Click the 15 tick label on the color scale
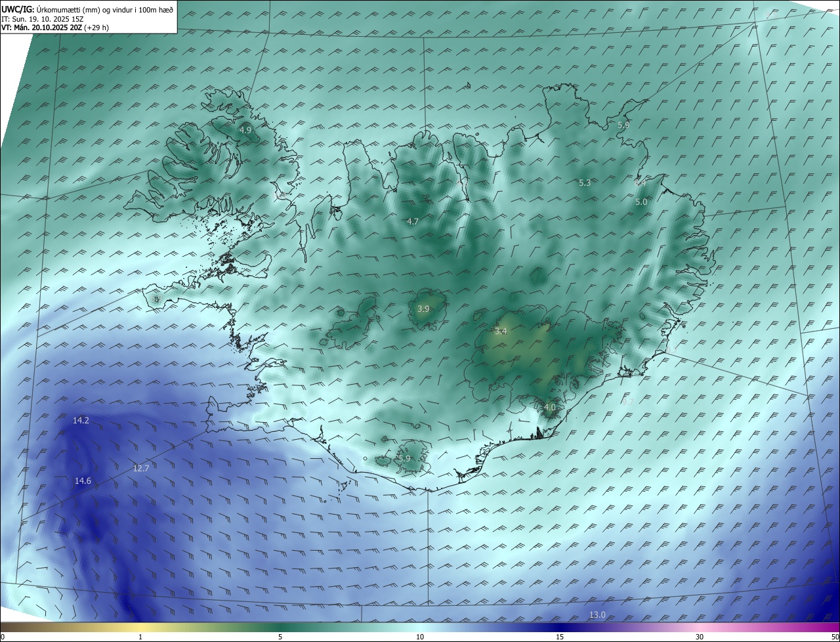 coord(560,637)
